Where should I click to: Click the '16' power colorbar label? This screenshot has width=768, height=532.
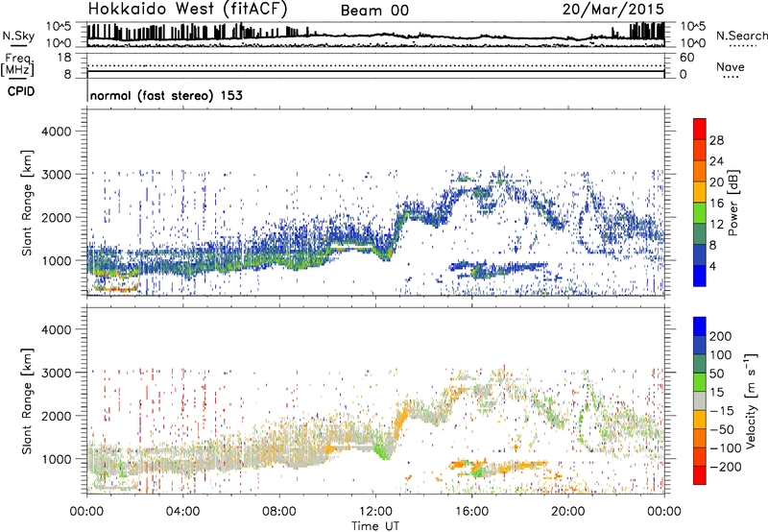pos(716,204)
